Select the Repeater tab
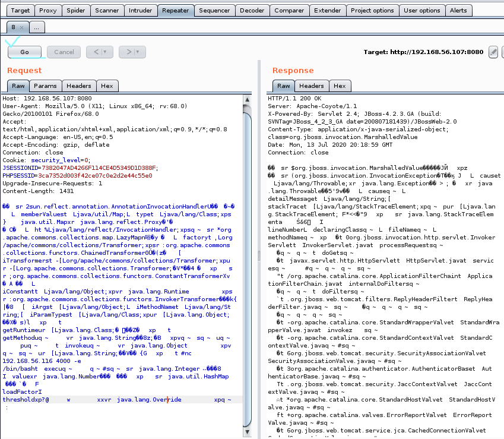The width and height of the screenshot is (504, 439). click(x=176, y=11)
